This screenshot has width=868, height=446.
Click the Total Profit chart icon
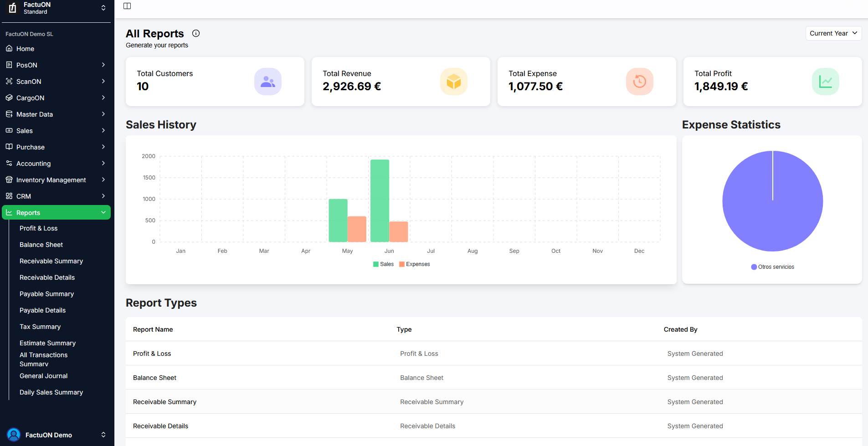point(826,82)
